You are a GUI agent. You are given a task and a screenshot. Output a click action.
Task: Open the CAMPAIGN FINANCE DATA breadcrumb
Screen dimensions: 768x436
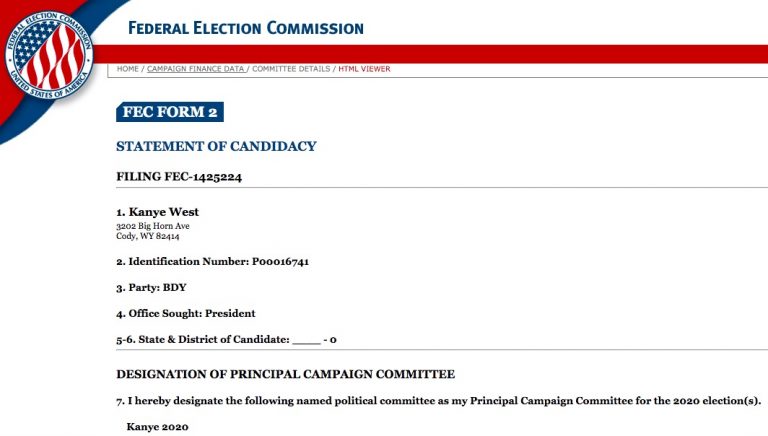tap(196, 69)
